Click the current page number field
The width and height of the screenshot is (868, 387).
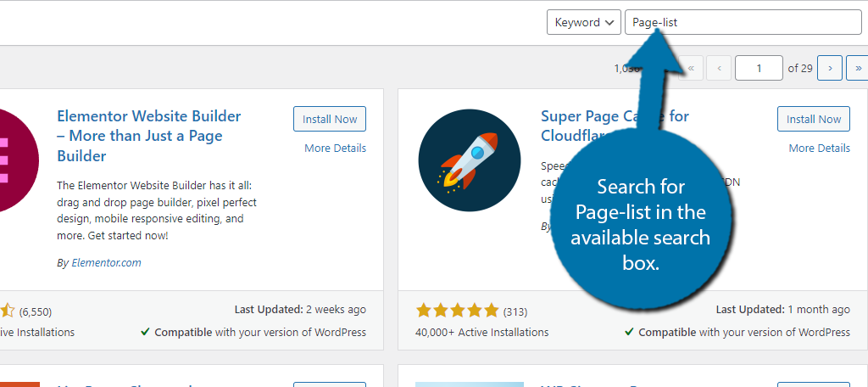pos(759,68)
